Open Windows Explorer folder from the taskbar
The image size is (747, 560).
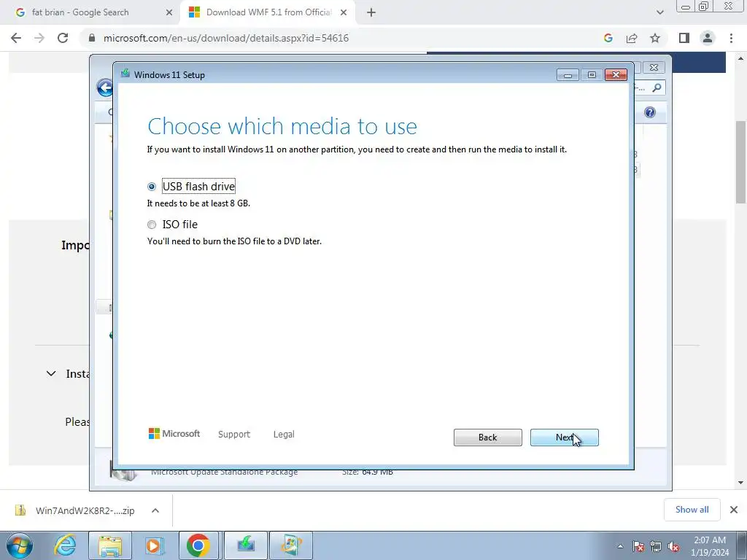click(111, 545)
